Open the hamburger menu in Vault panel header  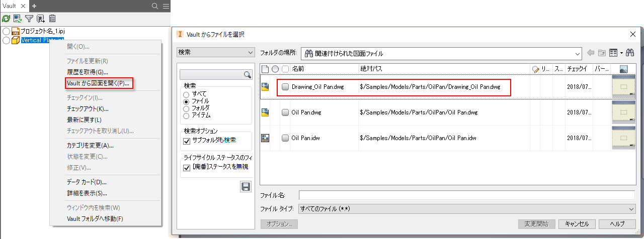coord(166,6)
